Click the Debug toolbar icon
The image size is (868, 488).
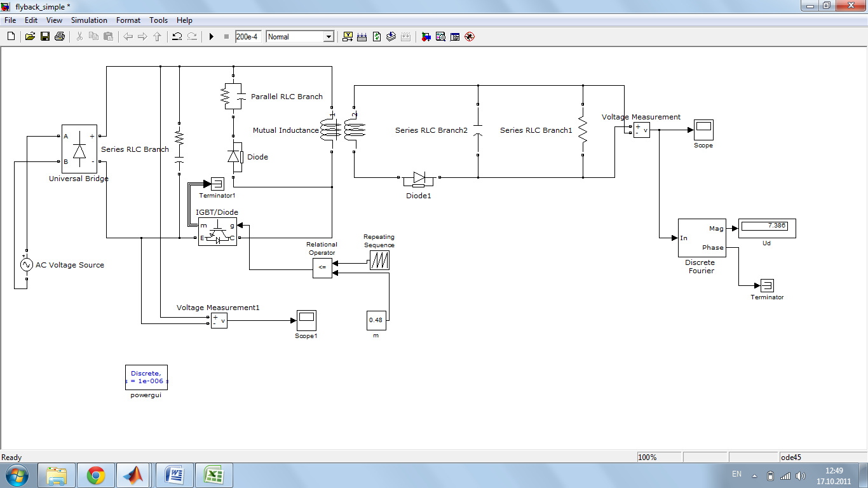(470, 37)
